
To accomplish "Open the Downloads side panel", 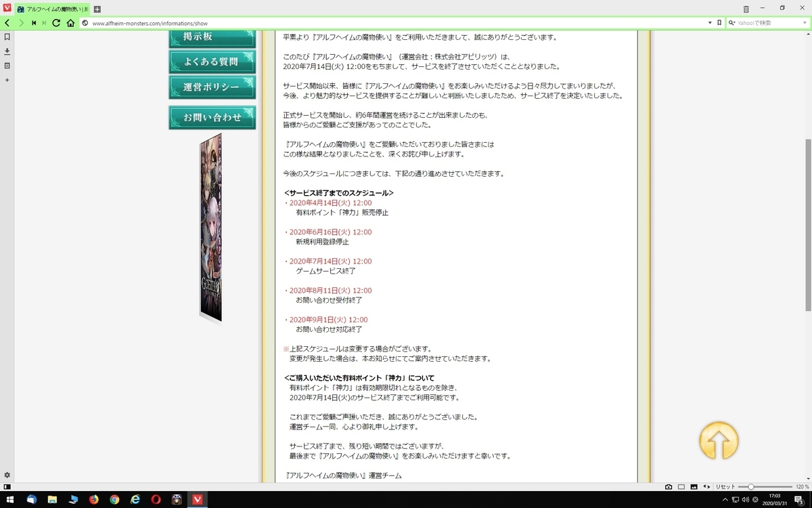I will coord(7,51).
